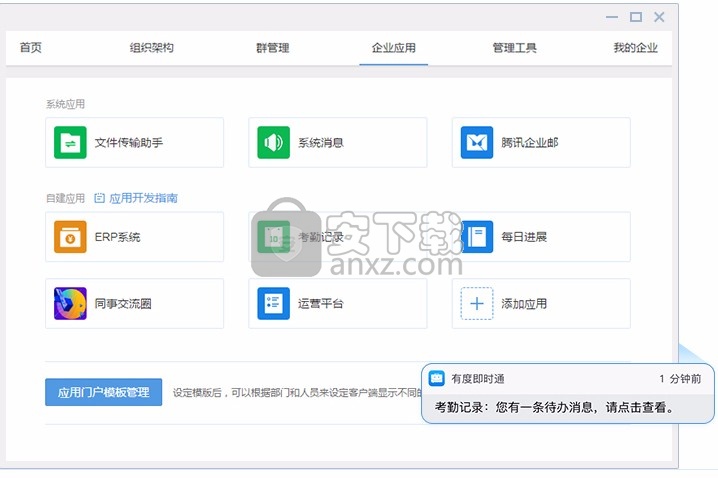Click the 运营平台 list icon
Viewport: 718px width, 478px height.
pos(273,303)
